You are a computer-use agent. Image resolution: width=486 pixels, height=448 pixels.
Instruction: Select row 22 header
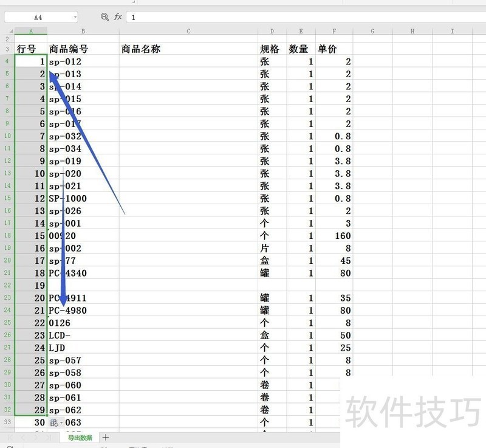(7, 285)
